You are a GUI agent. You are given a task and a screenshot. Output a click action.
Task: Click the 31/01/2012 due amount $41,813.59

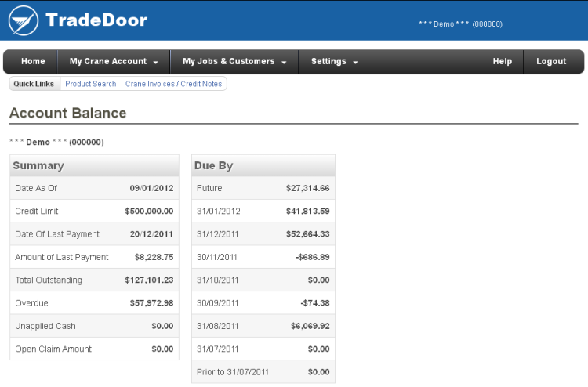[308, 212]
